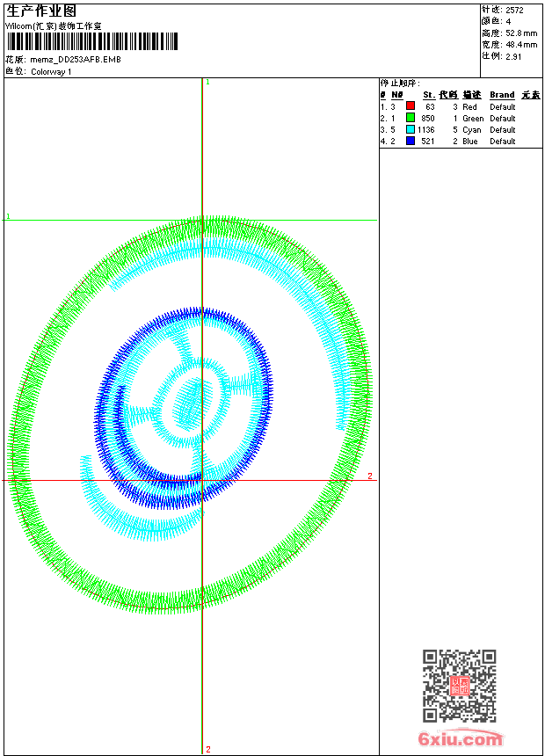The width and height of the screenshot is (545, 756).
Task: Click the red color swatch
Action: tap(410, 106)
